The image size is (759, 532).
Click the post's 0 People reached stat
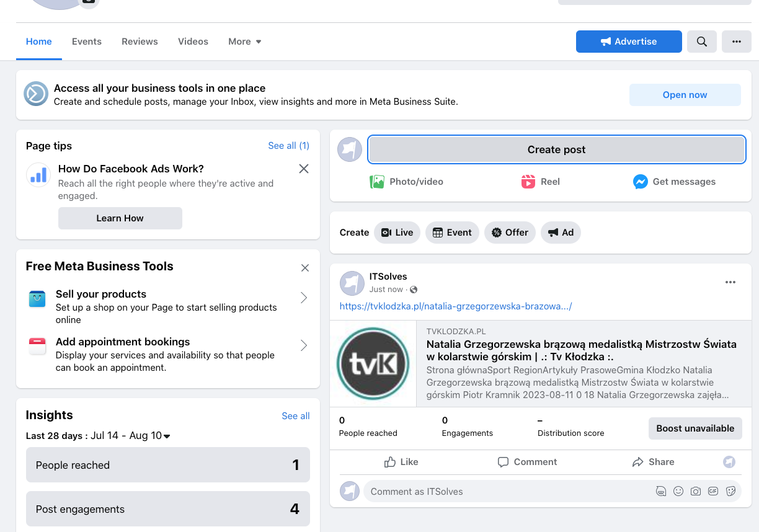[368, 427]
